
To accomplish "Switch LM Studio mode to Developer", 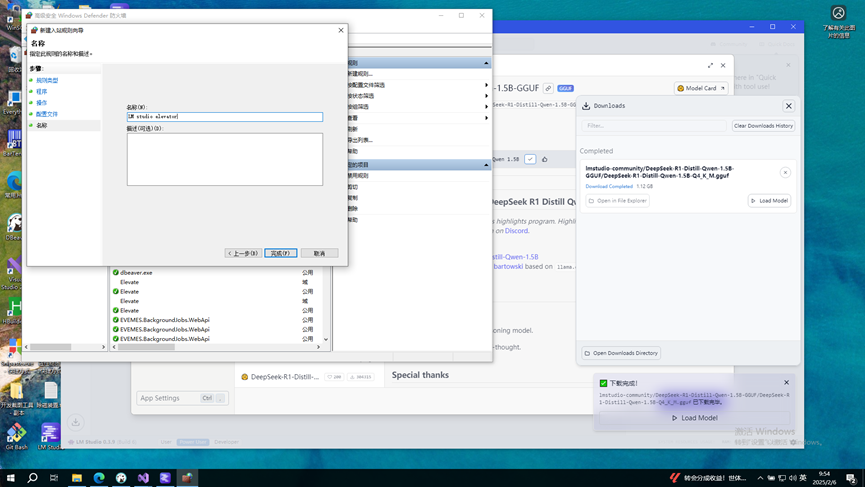I will tap(226, 442).
